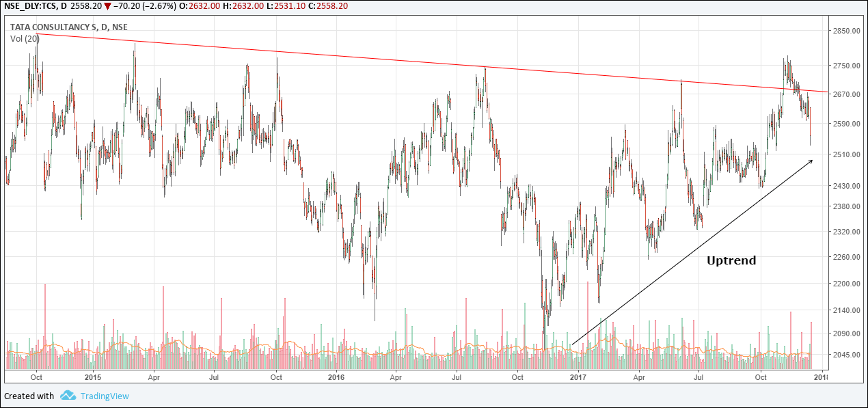Screen dimensions: 868x408
Task: Click the 2016 year label on time axis
Action: click(x=336, y=377)
